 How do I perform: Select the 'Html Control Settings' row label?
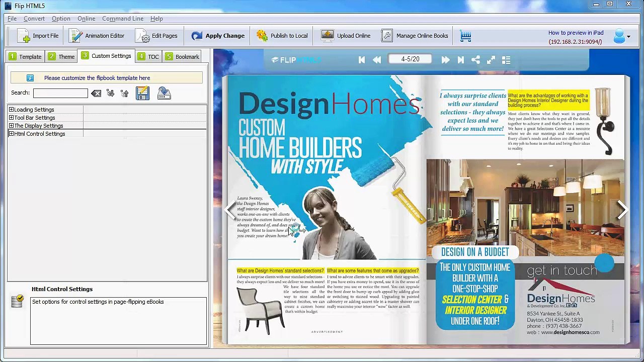click(40, 134)
